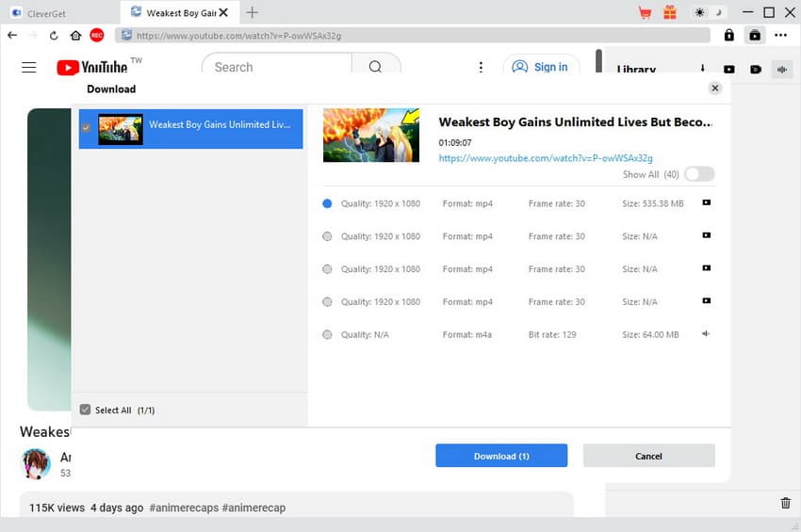Click the lock icon beside address bar

point(728,35)
